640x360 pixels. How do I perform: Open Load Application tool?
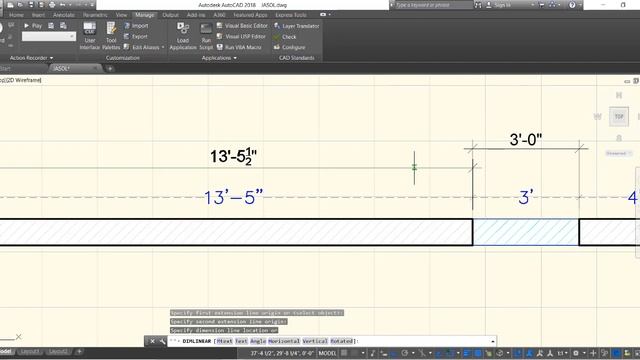[x=183, y=36]
